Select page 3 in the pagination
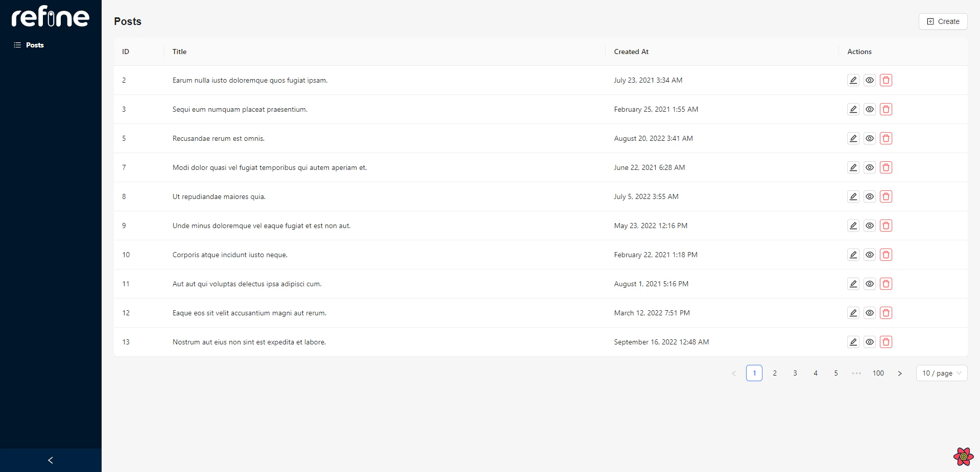 [x=795, y=373]
